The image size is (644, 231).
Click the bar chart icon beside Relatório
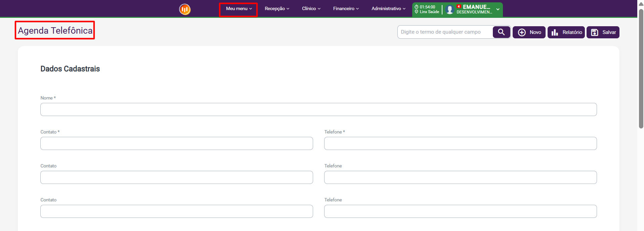tap(555, 32)
